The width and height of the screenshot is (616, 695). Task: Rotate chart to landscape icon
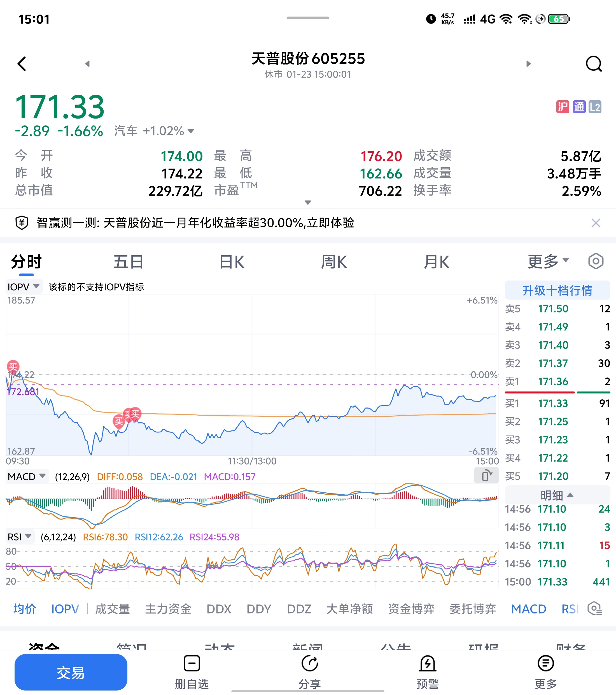(x=486, y=475)
